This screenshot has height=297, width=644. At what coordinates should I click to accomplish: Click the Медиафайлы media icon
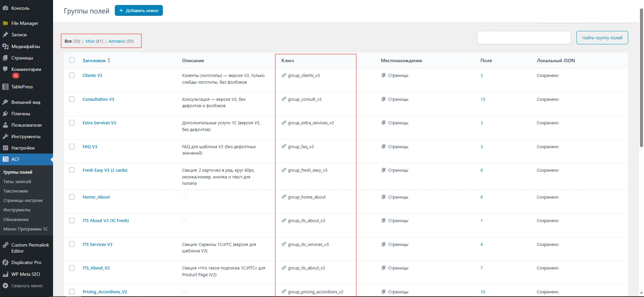point(5,46)
